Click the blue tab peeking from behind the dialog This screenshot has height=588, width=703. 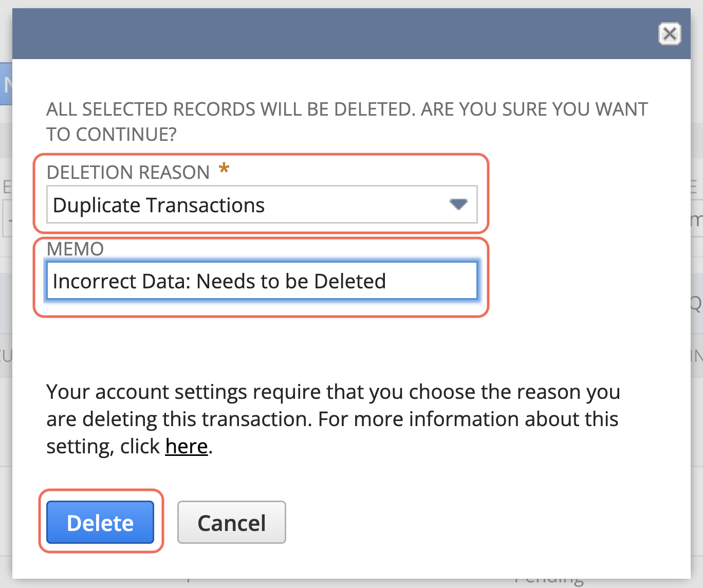click(x=6, y=81)
